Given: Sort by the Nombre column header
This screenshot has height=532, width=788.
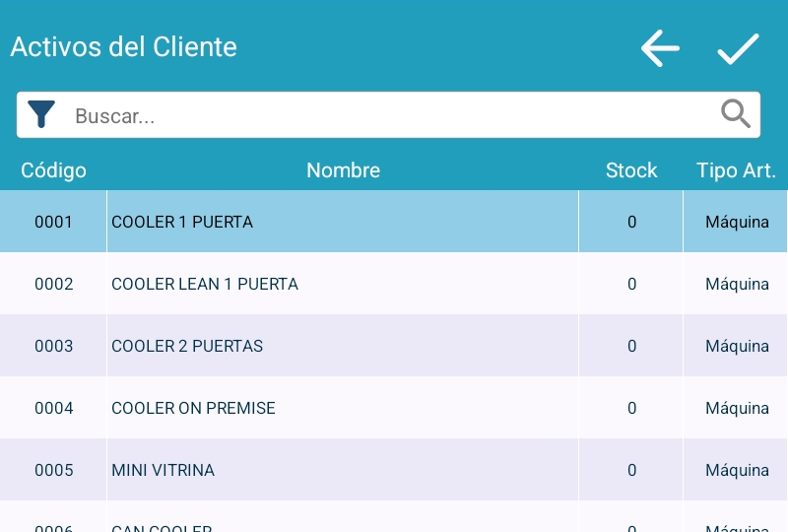Looking at the screenshot, I should pyautogui.click(x=343, y=170).
